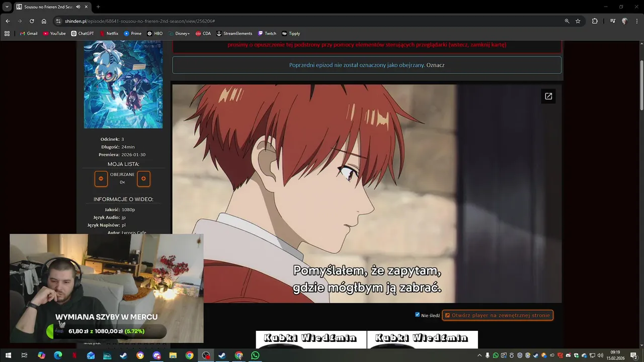Reload the page
This screenshot has height=362, width=644.
32,21
